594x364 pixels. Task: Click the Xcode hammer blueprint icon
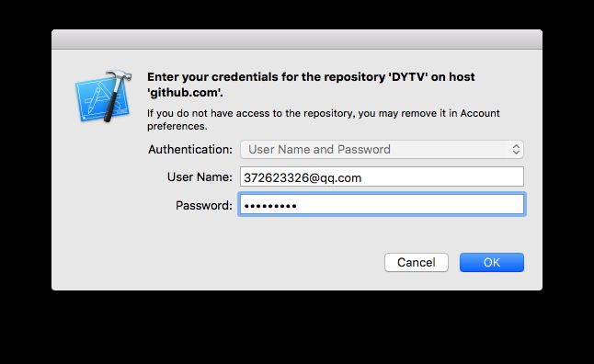[103, 97]
